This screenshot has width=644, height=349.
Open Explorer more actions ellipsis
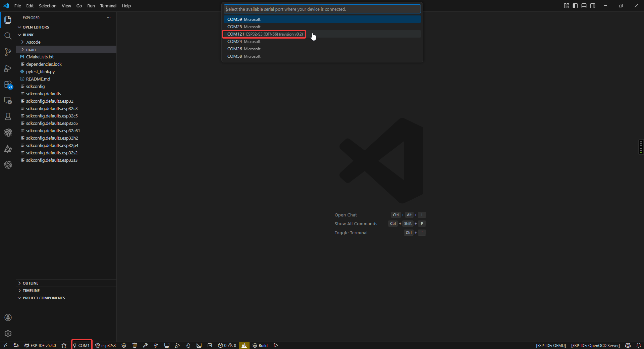[109, 18]
